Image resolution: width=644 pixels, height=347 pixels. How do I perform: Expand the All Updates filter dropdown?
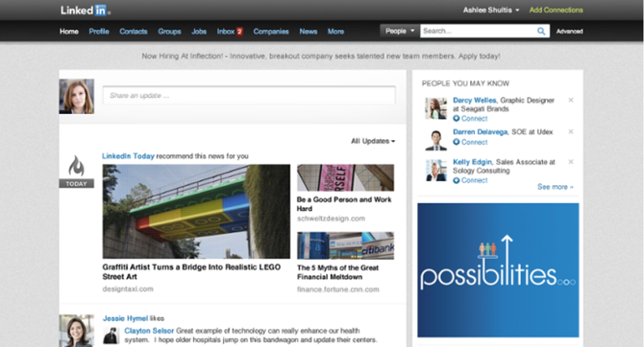click(373, 141)
